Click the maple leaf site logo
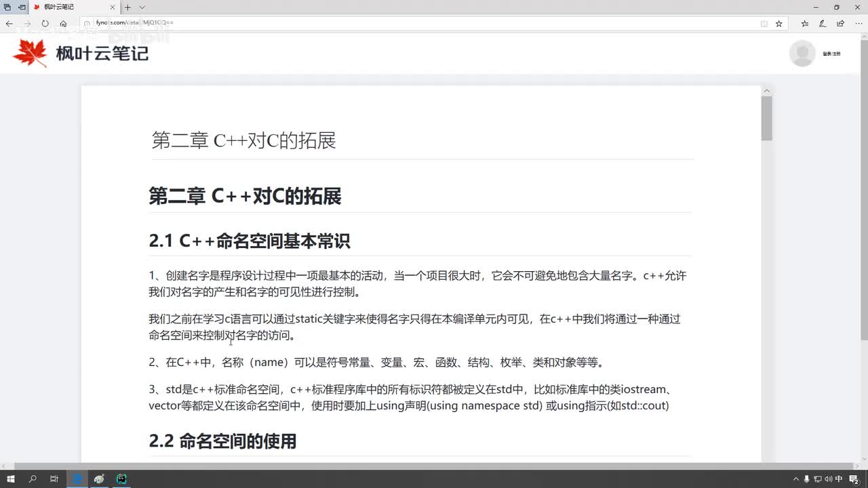Image resolution: width=868 pixels, height=488 pixels. pos(31,53)
